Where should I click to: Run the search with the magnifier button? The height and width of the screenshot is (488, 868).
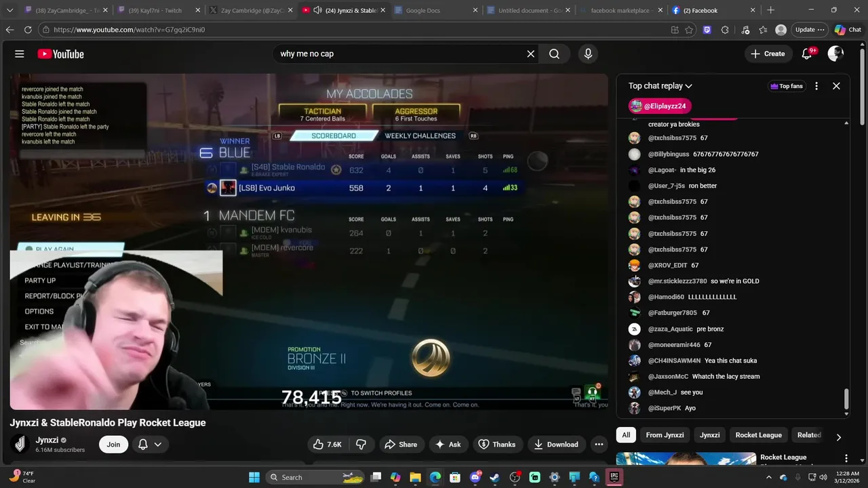554,54
